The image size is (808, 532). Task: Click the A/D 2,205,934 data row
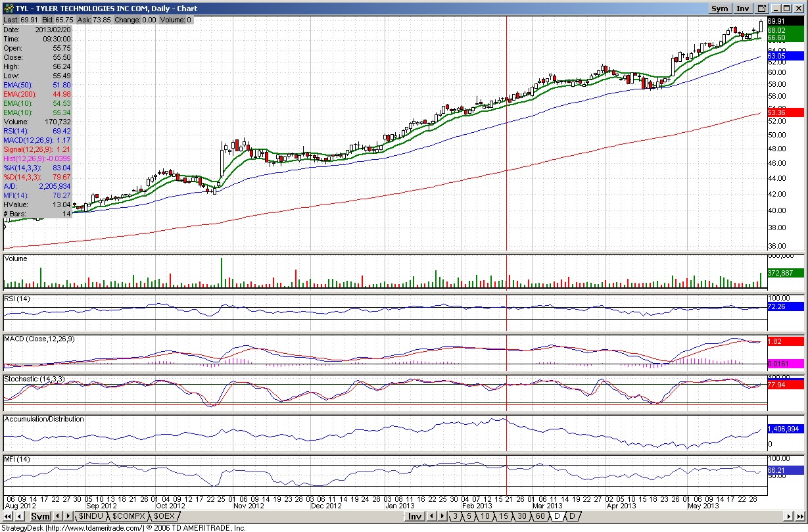tap(37, 186)
